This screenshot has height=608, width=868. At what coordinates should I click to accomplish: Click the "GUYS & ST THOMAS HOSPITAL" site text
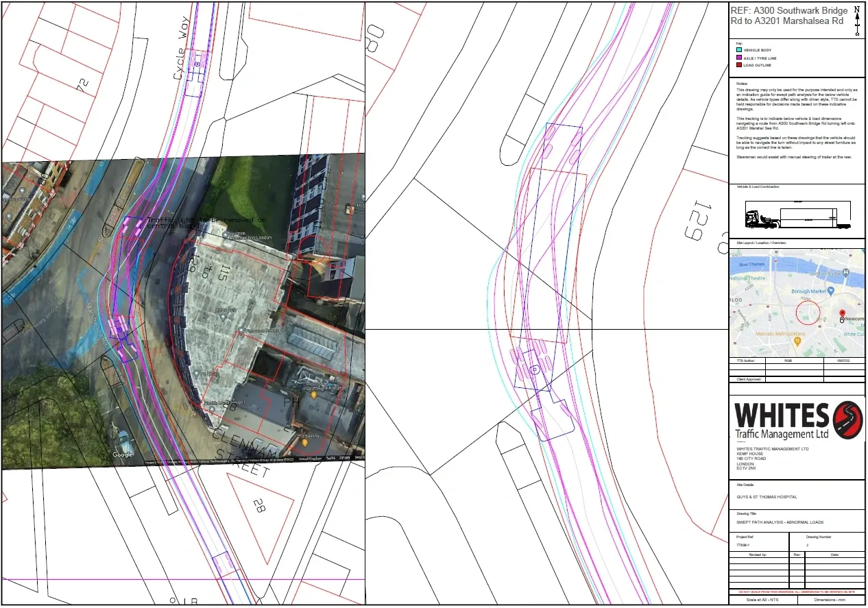(767, 497)
